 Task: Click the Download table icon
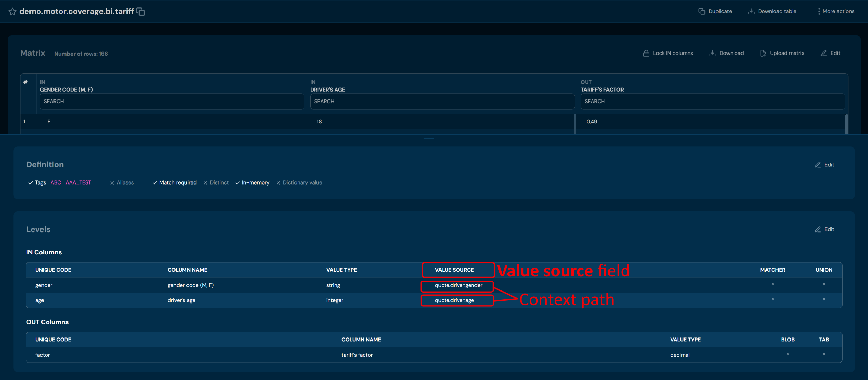[751, 11]
